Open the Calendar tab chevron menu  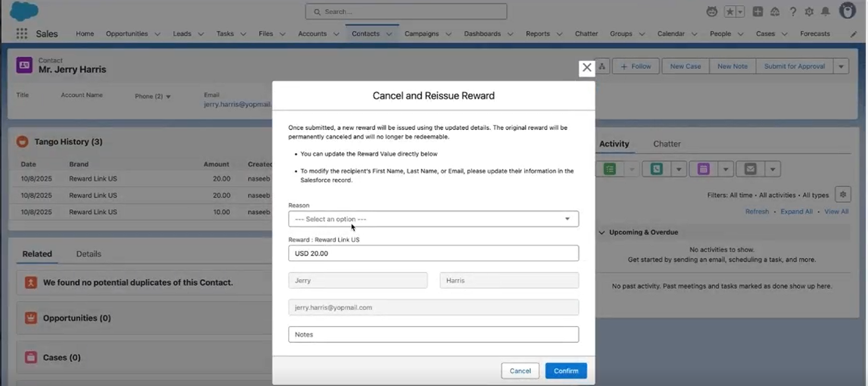(694, 34)
